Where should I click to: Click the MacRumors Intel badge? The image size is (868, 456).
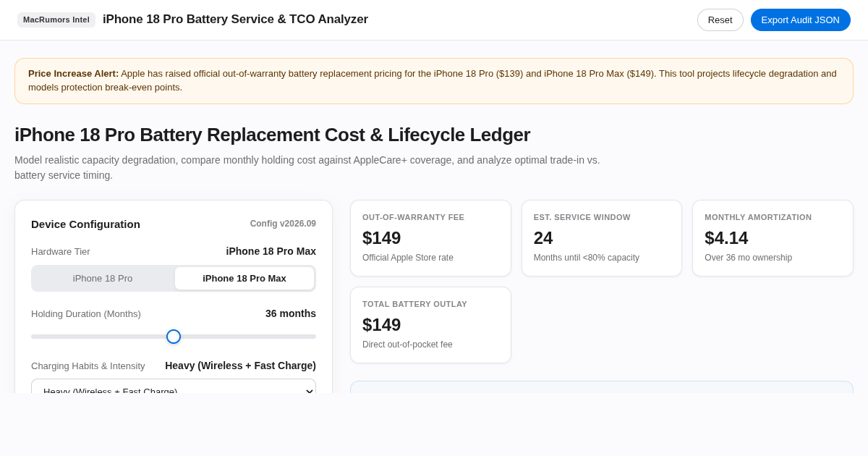[56, 20]
